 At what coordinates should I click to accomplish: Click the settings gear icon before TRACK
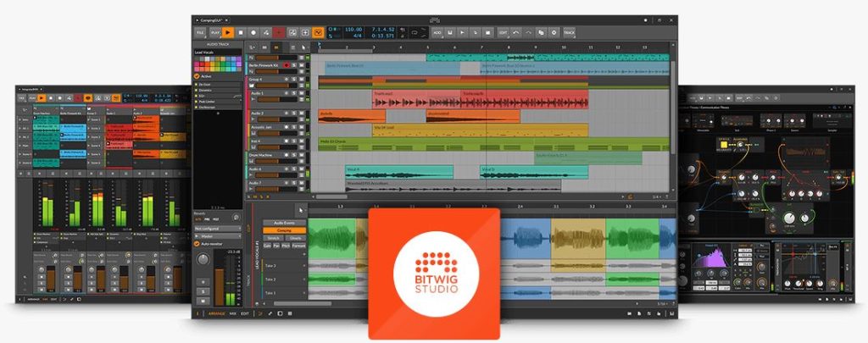pyautogui.click(x=554, y=33)
